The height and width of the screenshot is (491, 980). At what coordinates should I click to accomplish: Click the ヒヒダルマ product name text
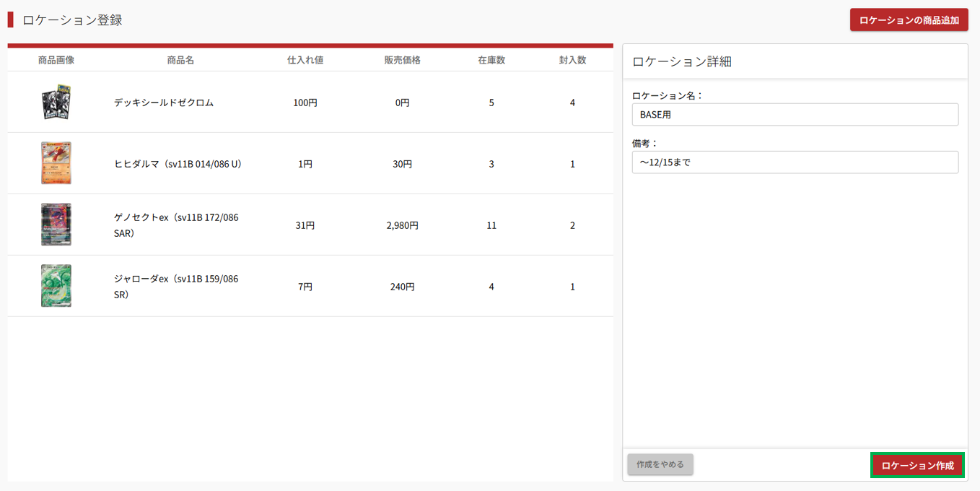pos(178,164)
